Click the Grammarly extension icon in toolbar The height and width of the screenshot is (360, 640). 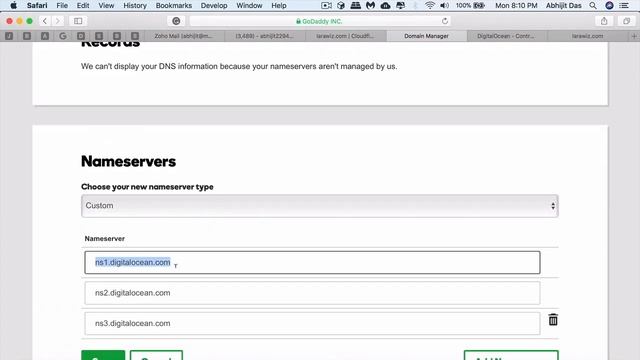[x=176, y=21]
